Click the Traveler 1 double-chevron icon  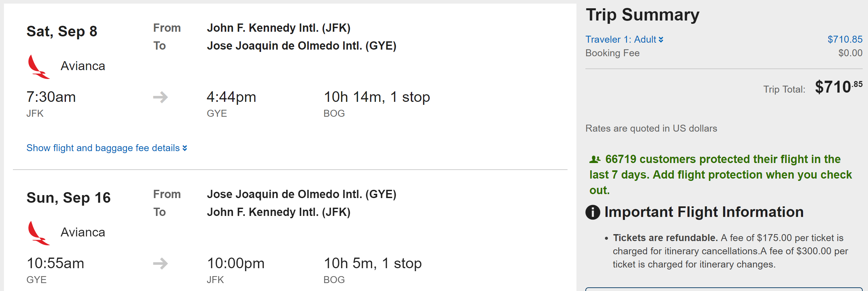pyautogui.click(x=661, y=40)
